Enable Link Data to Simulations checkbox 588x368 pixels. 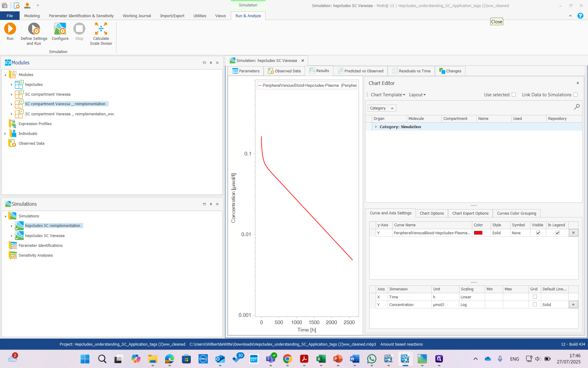click(576, 95)
